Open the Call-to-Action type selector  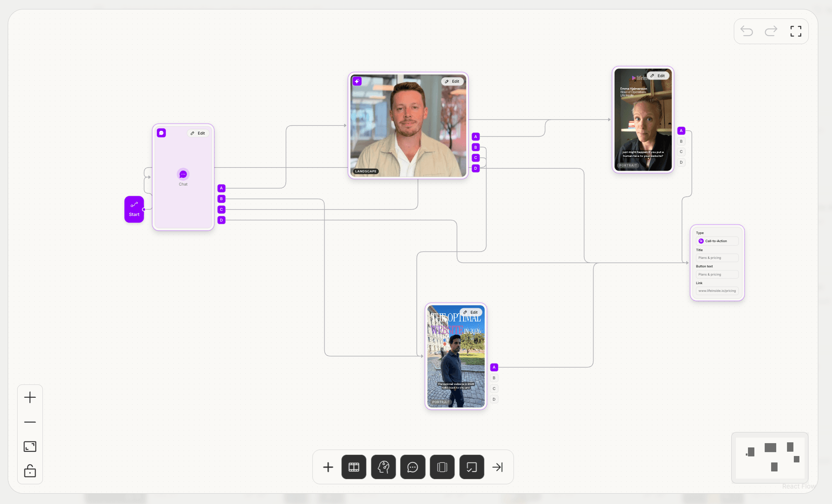tap(717, 241)
